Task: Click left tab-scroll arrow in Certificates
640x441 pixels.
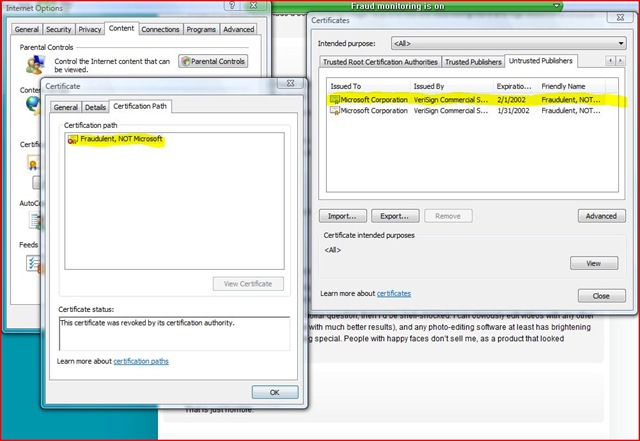Action: pos(611,60)
